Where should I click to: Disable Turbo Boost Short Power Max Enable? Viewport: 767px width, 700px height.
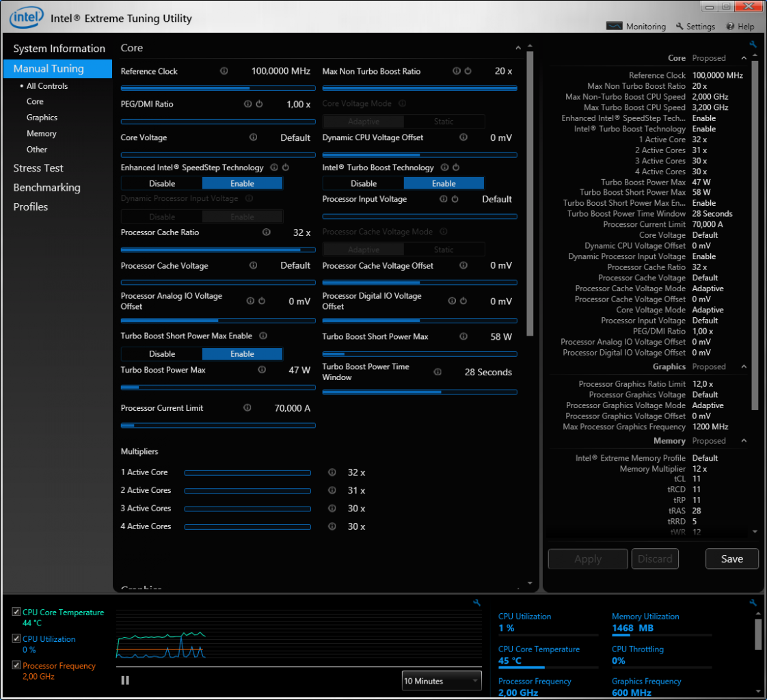[x=162, y=353]
